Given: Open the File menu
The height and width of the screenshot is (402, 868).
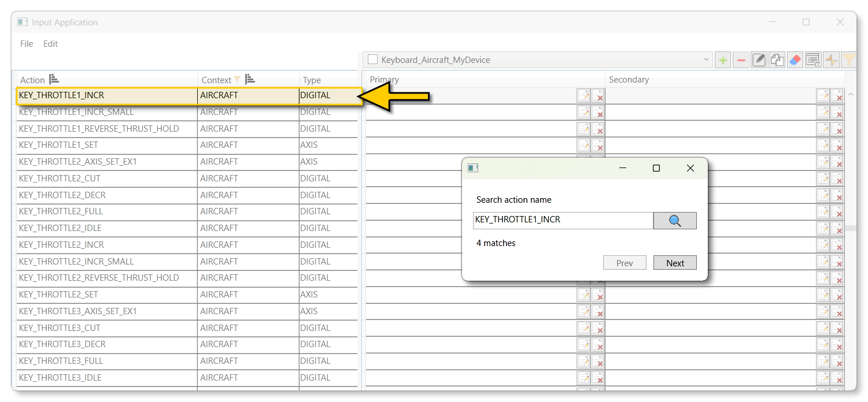Looking at the screenshot, I should click(x=27, y=44).
